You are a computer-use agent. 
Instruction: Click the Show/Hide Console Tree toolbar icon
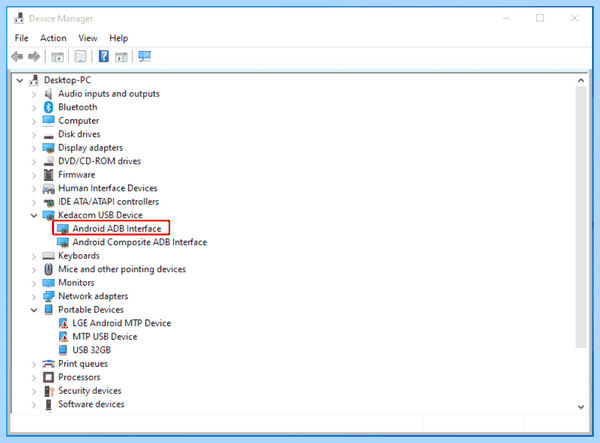[57, 57]
